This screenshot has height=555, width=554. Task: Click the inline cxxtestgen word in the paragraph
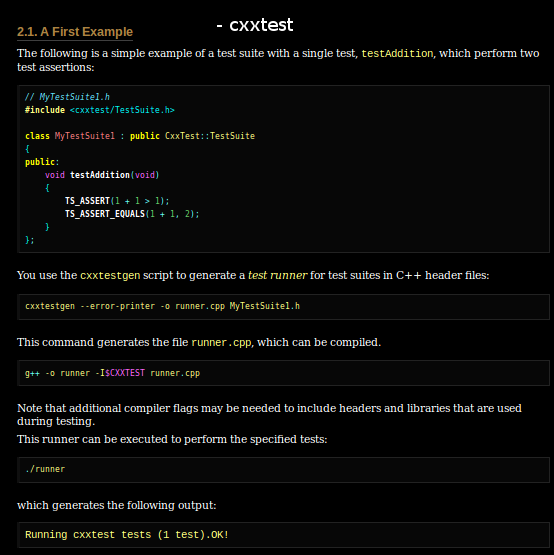pos(110,275)
